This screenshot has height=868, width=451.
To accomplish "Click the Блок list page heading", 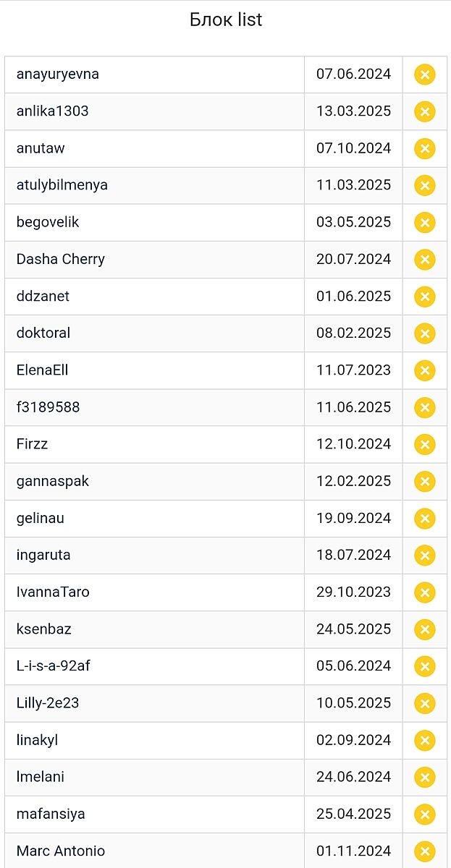I will click(x=226, y=20).
